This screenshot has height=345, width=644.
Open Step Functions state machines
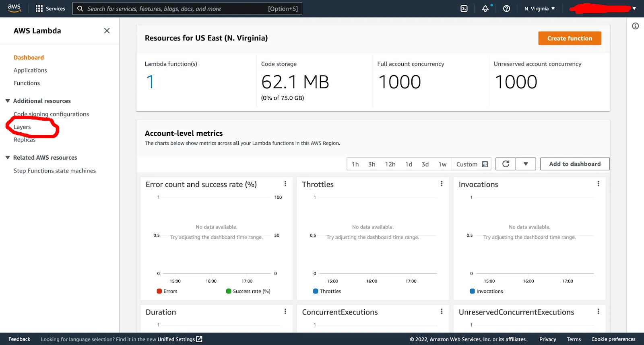click(x=55, y=171)
